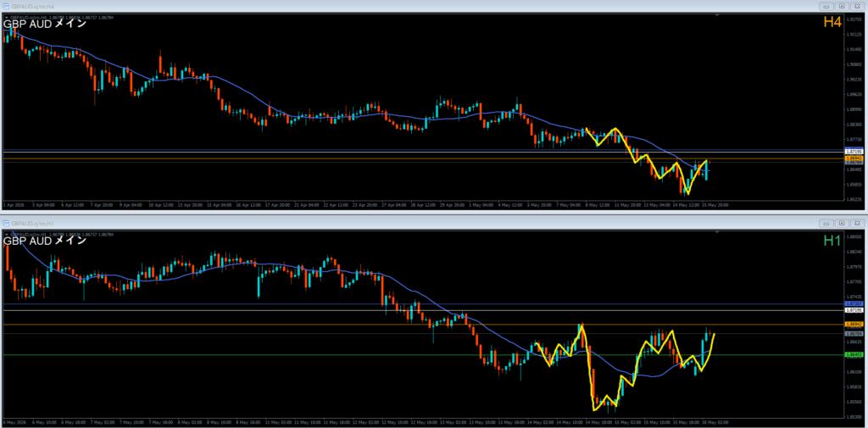Select the green 1.86403 price label on H1
Image resolution: width=868 pixels, height=428 pixels.
click(x=854, y=354)
